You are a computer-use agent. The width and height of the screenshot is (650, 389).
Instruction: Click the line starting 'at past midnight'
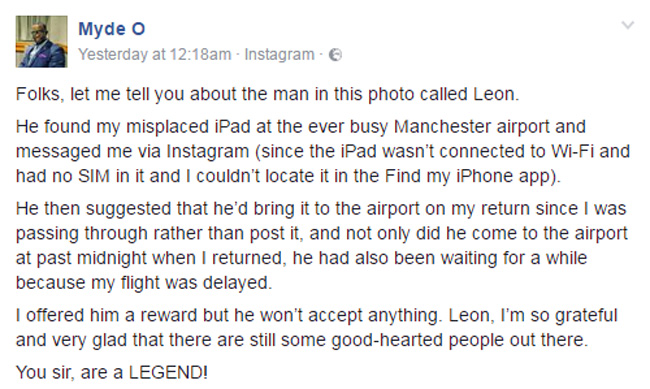pos(301,258)
